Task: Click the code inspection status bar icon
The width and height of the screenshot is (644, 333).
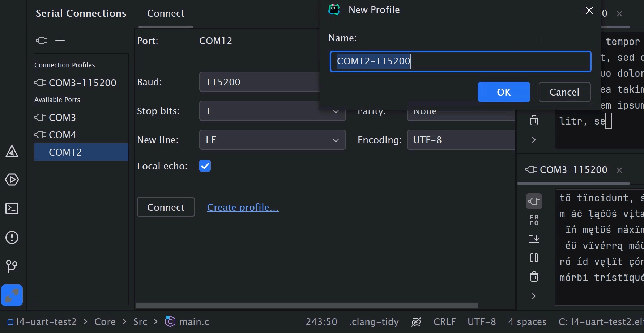Action: tap(416, 322)
